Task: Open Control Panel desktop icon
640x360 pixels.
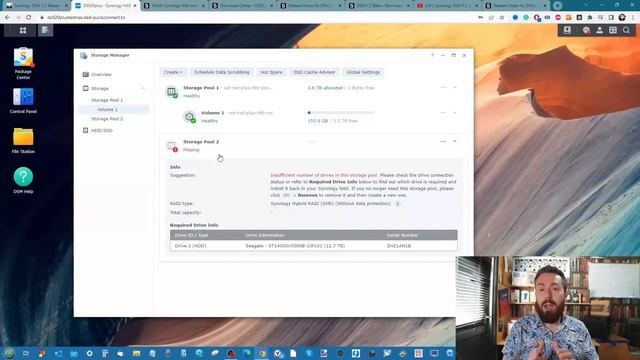Action: tap(23, 101)
